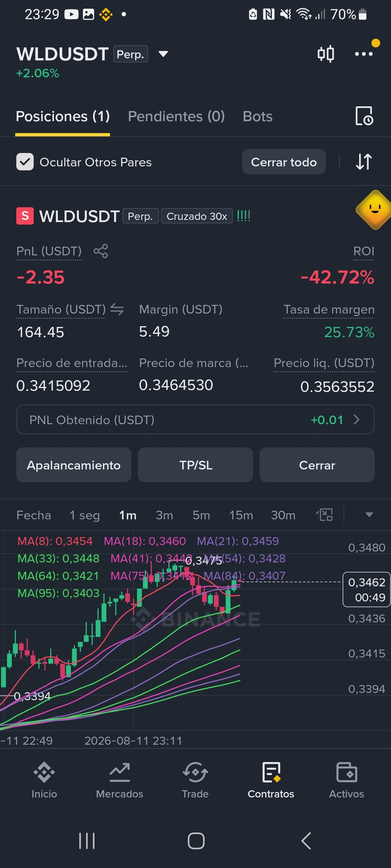The width and height of the screenshot is (391, 868).
Task: Open Trade in bottom navigation
Action: tap(195, 779)
